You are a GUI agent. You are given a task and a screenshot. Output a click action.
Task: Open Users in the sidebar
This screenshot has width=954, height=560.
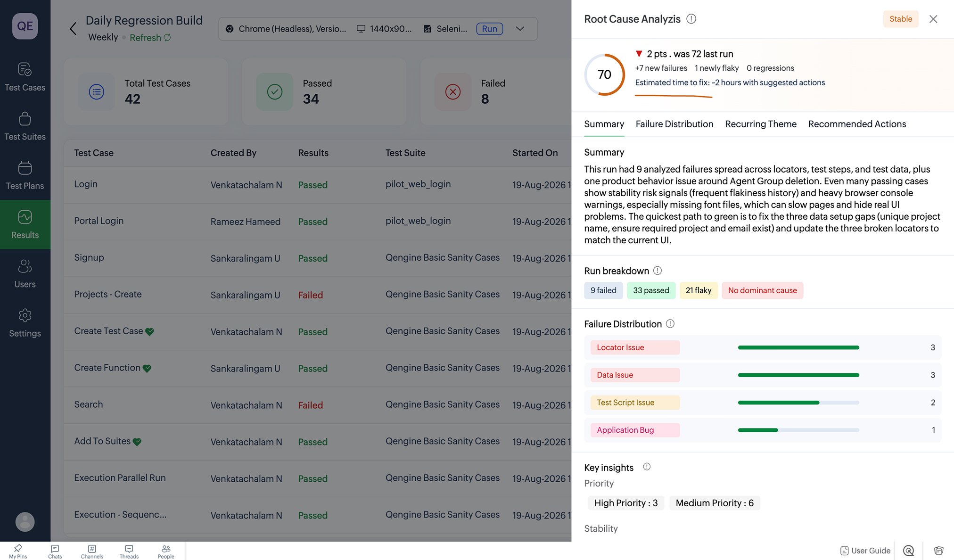[x=25, y=273]
